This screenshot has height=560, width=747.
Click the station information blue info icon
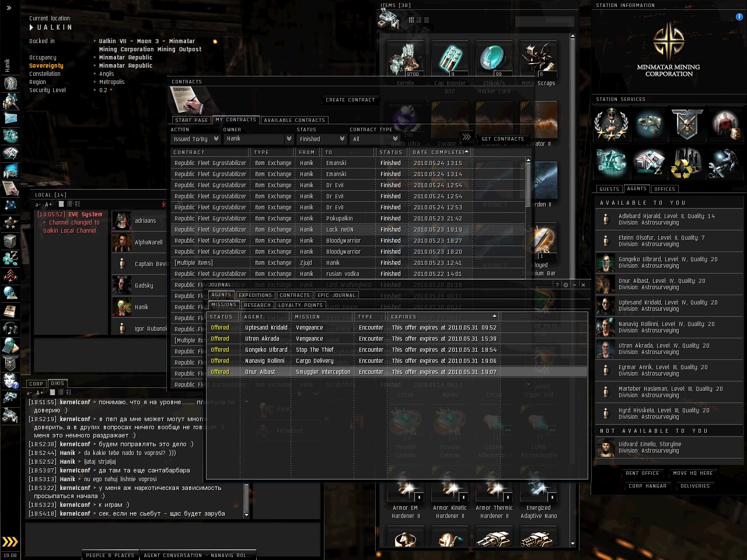(739, 17)
